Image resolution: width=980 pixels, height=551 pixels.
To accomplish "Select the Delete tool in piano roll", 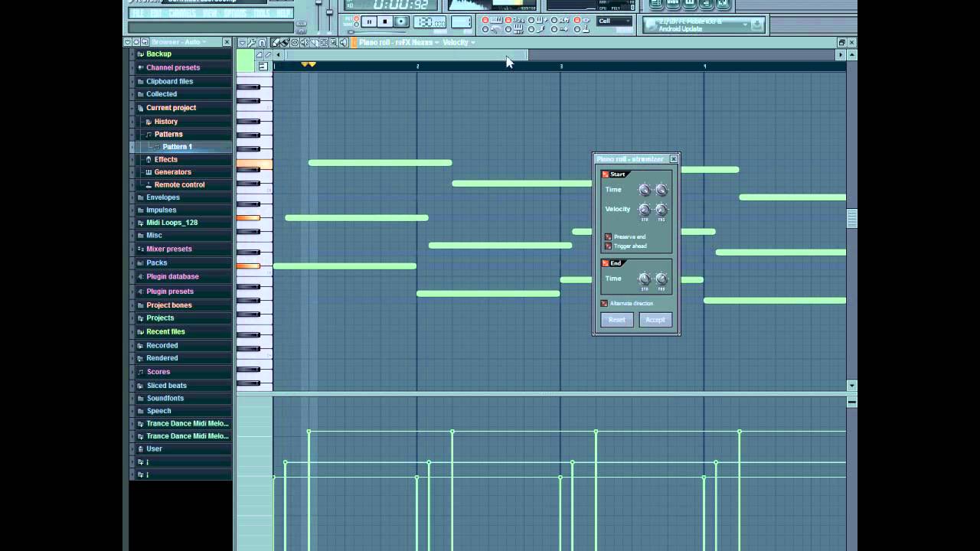I will pyautogui.click(x=295, y=43).
